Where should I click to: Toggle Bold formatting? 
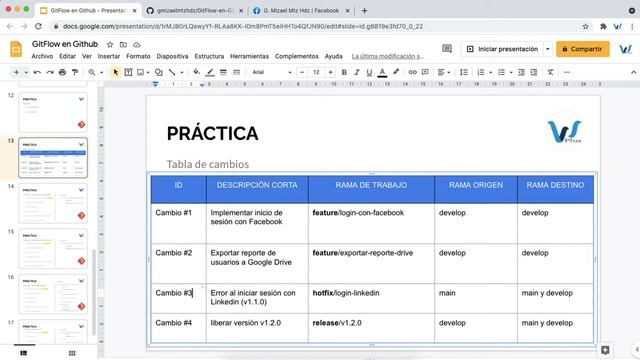(344, 72)
